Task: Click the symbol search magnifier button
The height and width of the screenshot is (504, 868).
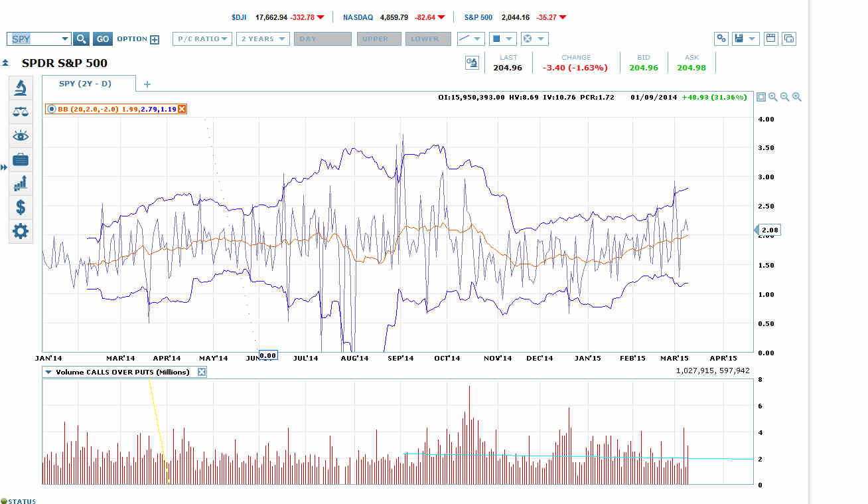Action: coord(81,39)
